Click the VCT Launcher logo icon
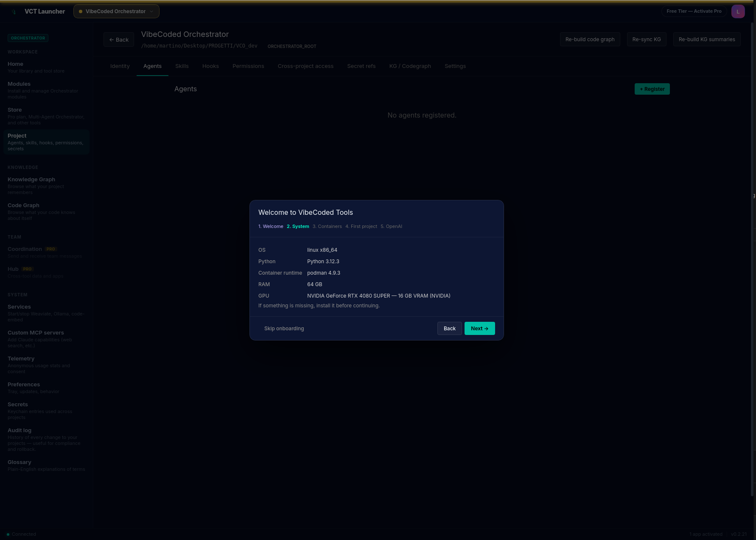 pyautogui.click(x=14, y=11)
